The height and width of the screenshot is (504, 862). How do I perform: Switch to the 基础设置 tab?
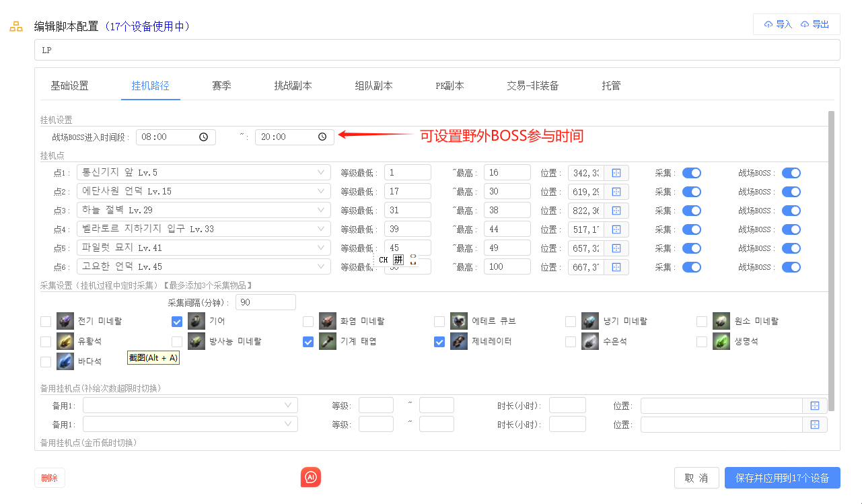69,86
